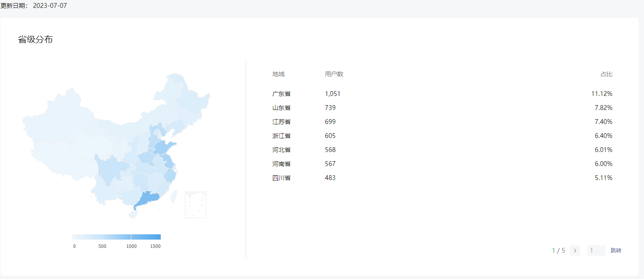Click the 省级分布 panel title
Viewport: 644px width, 279px height.
35,39
